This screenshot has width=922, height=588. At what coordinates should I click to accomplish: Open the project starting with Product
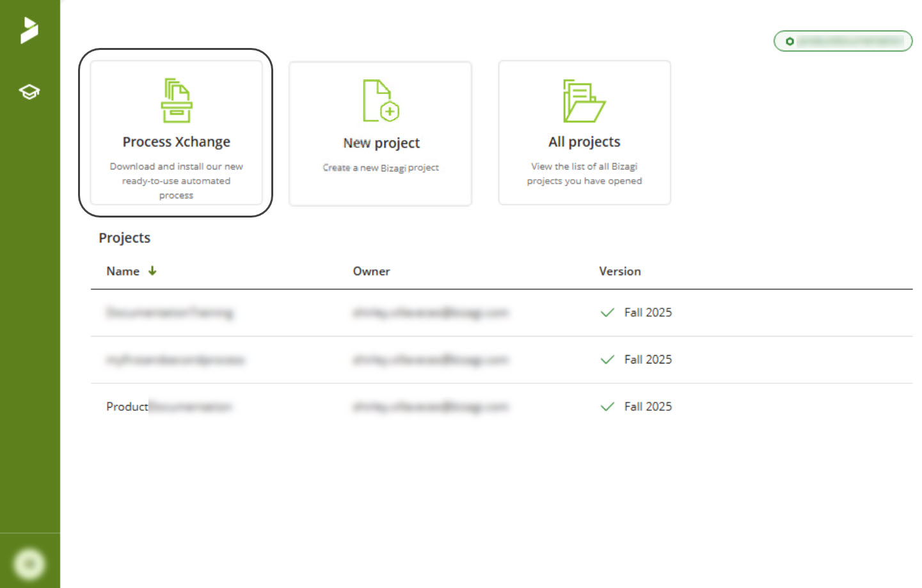pos(168,406)
